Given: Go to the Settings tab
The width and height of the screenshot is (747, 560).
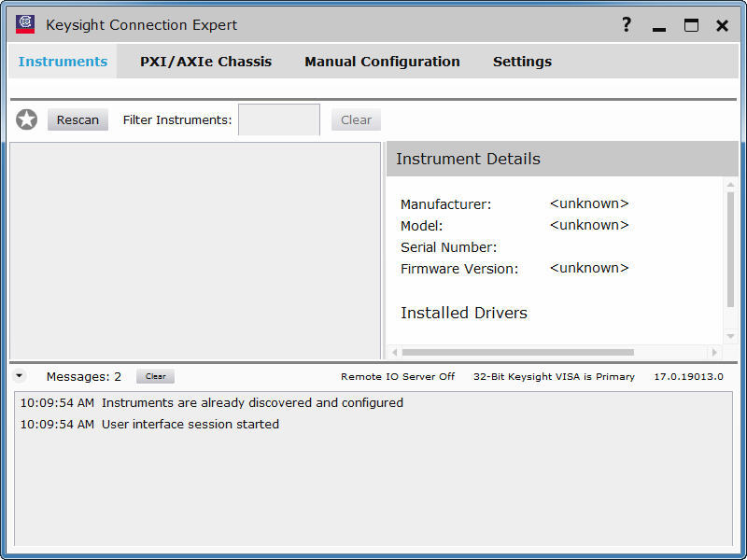Looking at the screenshot, I should click(x=522, y=62).
